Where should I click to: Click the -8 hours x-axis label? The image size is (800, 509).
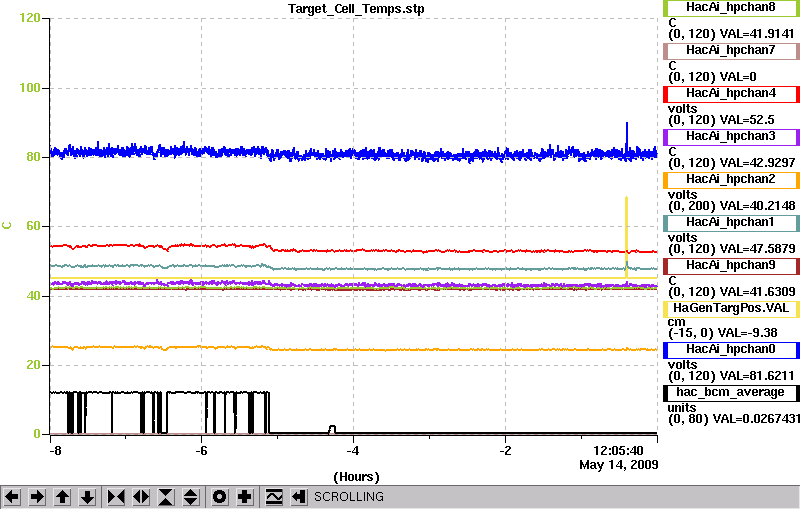coord(55,451)
